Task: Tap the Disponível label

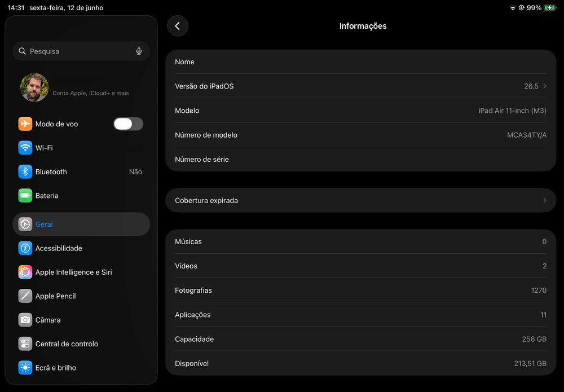Action: (192, 364)
